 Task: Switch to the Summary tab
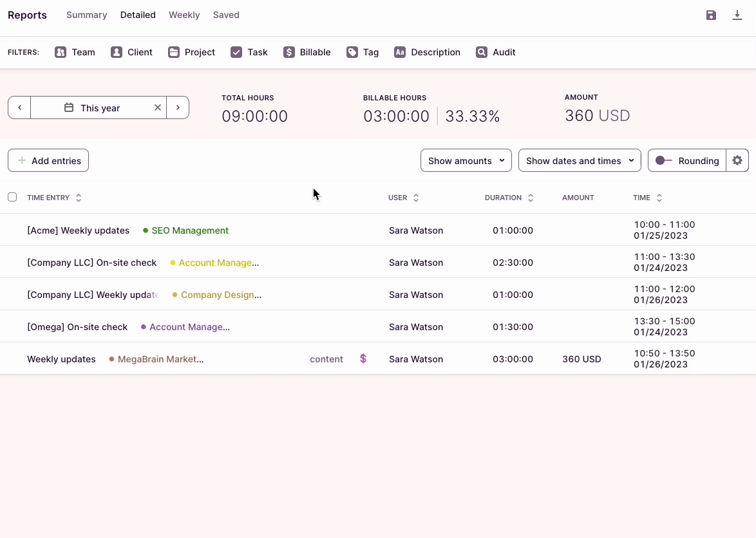[x=86, y=15]
